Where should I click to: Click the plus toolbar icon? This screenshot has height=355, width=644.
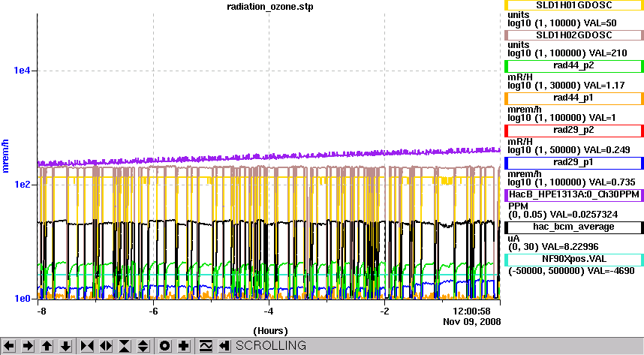click(184, 346)
